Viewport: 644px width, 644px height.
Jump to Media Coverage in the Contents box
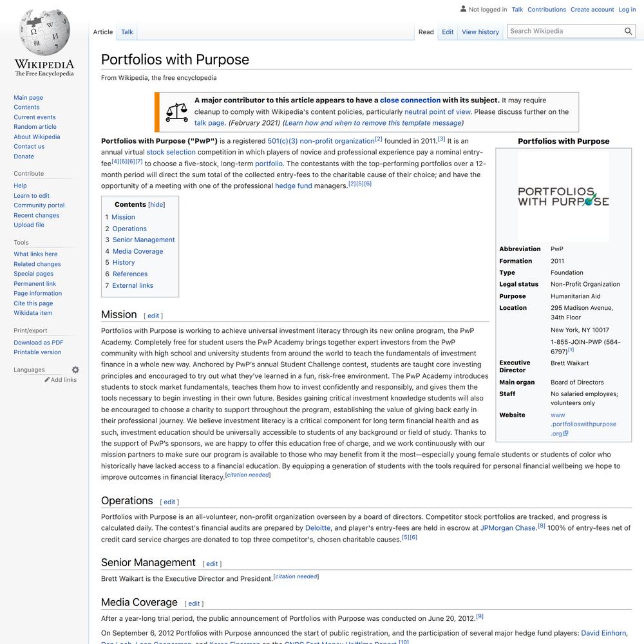pyautogui.click(x=138, y=251)
